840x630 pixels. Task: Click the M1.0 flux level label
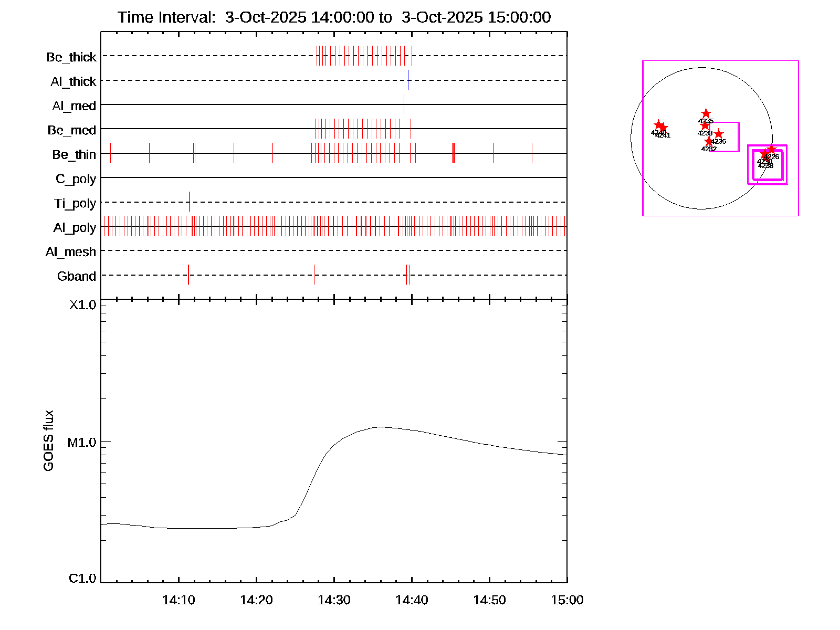[x=82, y=443]
